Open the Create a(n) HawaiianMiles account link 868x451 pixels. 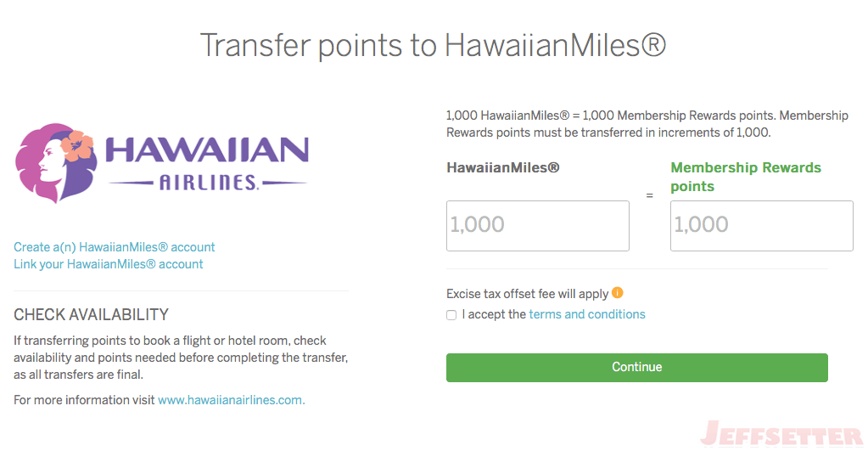(114, 247)
